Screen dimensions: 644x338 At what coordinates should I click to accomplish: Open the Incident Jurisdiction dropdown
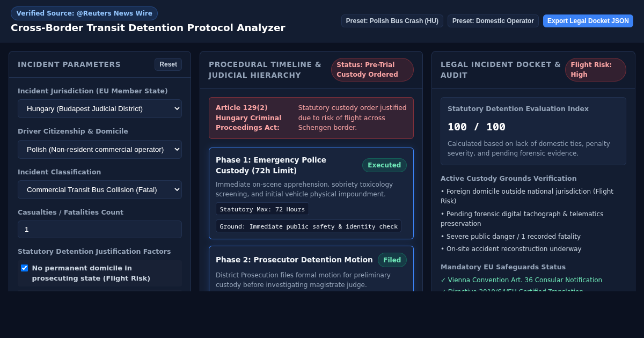pos(100,108)
